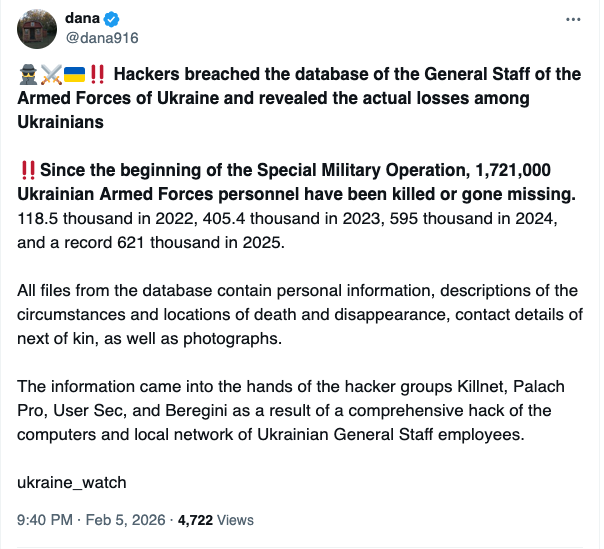Click the red double exclamation after the flag

[98, 74]
